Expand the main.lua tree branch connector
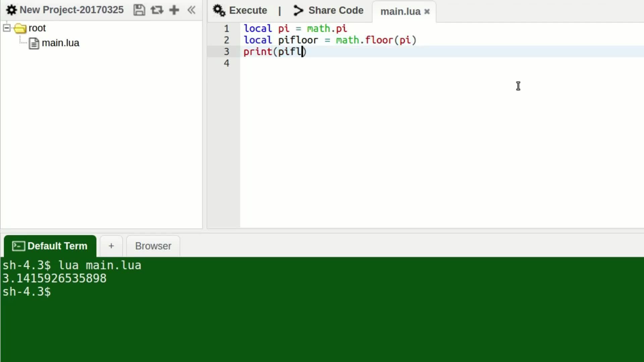644x362 pixels. pos(22,42)
